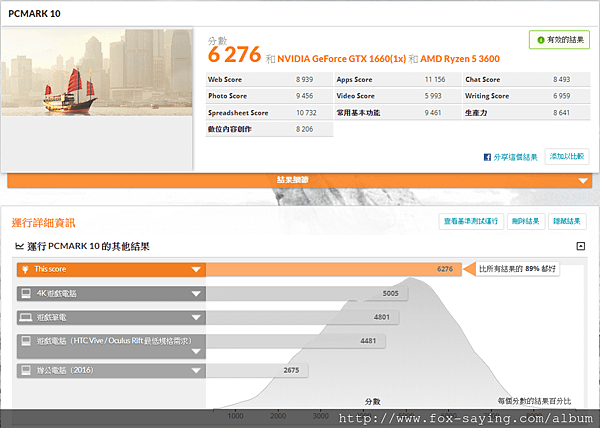Click the 5005 score bar for 4K遊戲電腦
Viewport: 600px width, 428px height.
(x=307, y=293)
